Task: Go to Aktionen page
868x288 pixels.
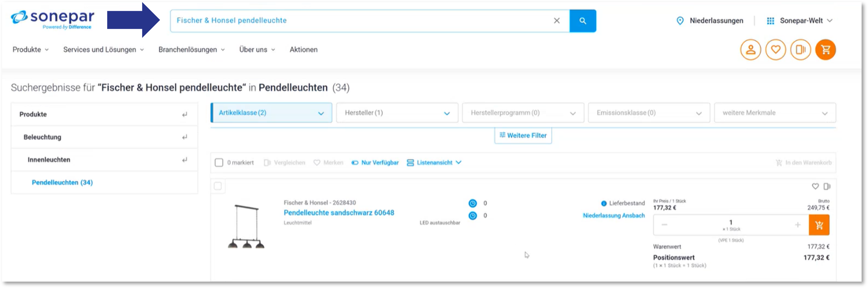Action: (x=303, y=50)
